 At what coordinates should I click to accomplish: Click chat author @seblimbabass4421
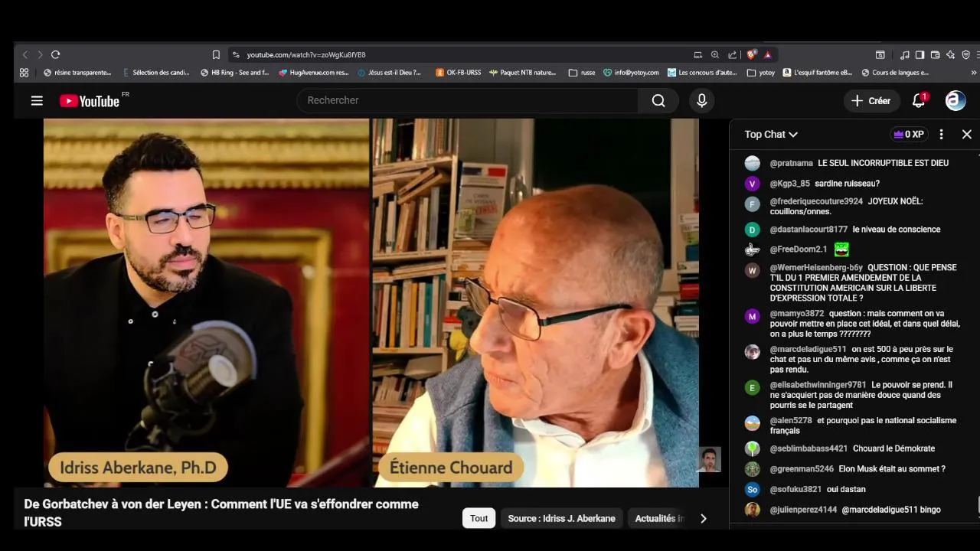(x=808, y=448)
